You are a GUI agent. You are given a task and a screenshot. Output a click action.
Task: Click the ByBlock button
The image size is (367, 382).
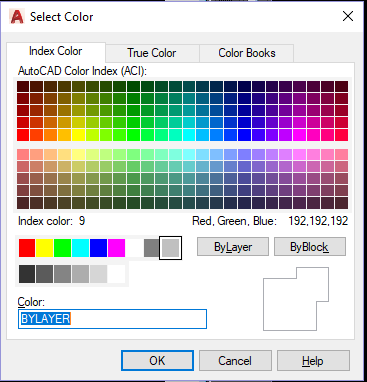pos(310,247)
